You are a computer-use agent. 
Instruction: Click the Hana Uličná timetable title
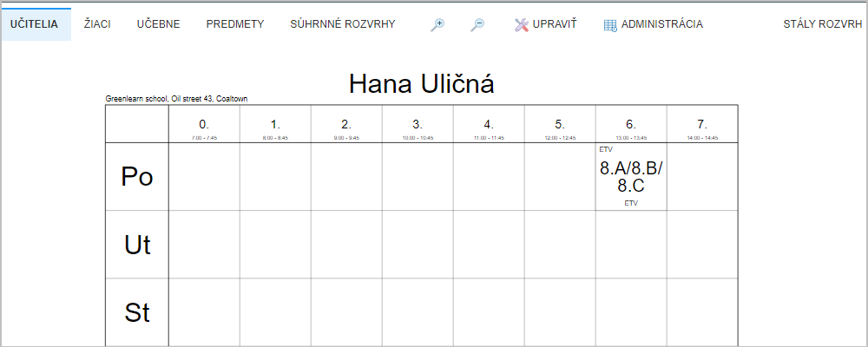click(x=421, y=84)
